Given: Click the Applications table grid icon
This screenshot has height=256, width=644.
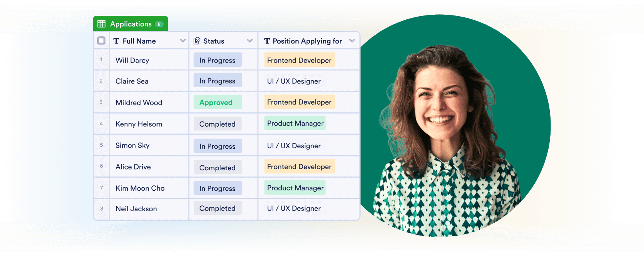Looking at the screenshot, I should 102,24.
